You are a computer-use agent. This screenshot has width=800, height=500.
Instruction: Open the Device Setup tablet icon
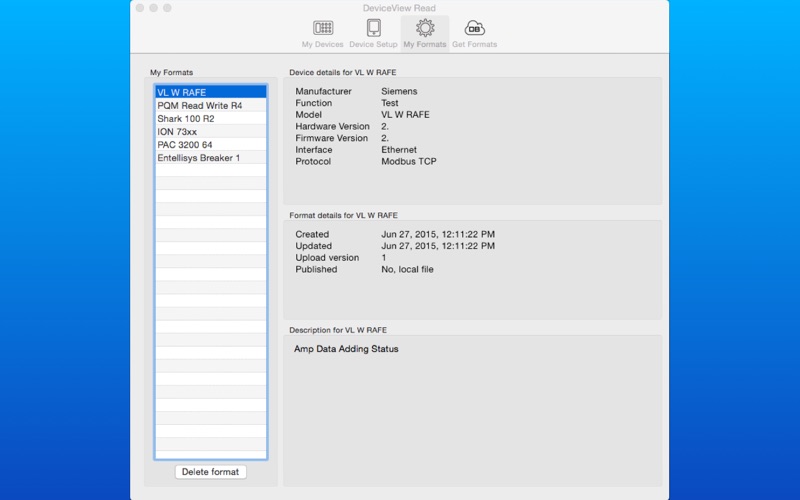point(373,29)
